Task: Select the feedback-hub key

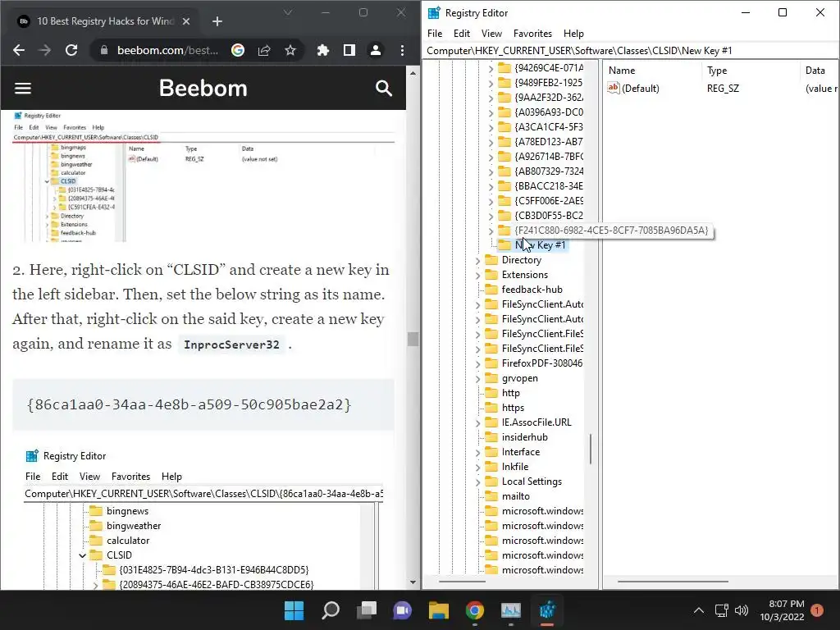Action: click(x=532, y=290)
